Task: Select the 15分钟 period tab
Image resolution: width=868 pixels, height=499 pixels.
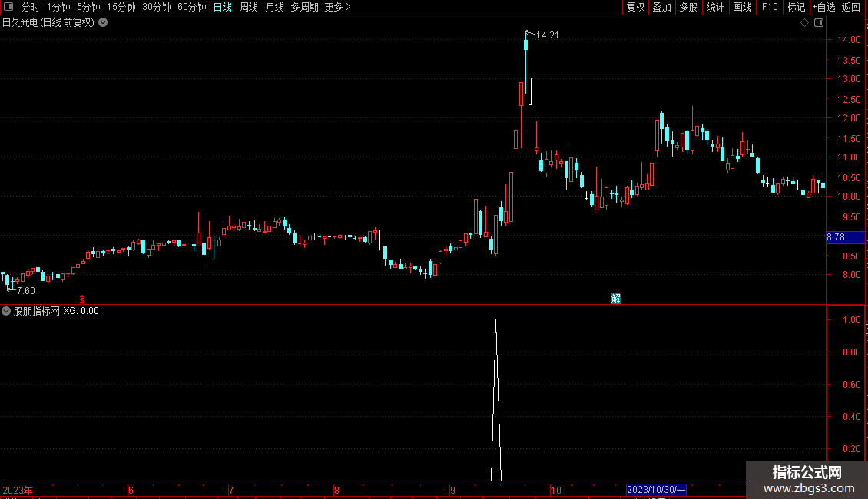Action: pos(121,7)
